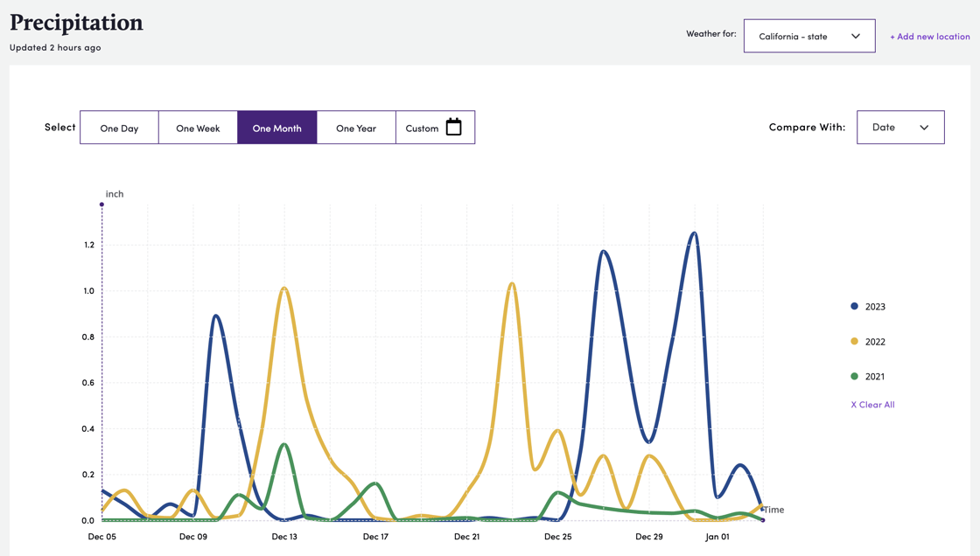
Task: Toggle the 2021 series legend label
Action: click(x=875, y=377)
